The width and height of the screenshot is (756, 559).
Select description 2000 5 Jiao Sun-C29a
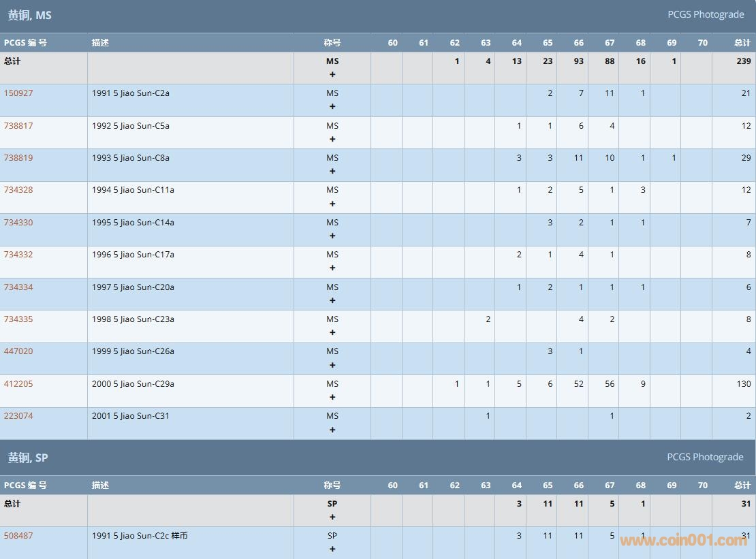coord(133,384)
